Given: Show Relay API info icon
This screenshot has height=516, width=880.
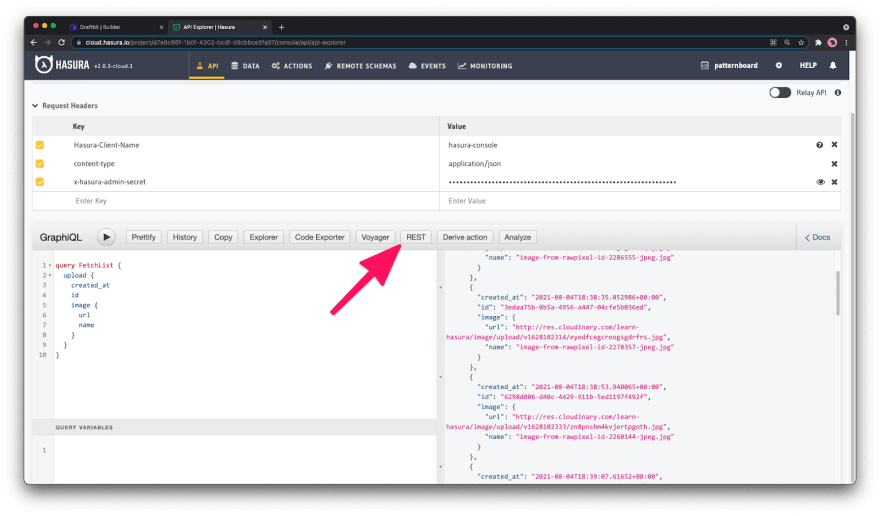Looking at the screenshot, I should tap(838, 93).
